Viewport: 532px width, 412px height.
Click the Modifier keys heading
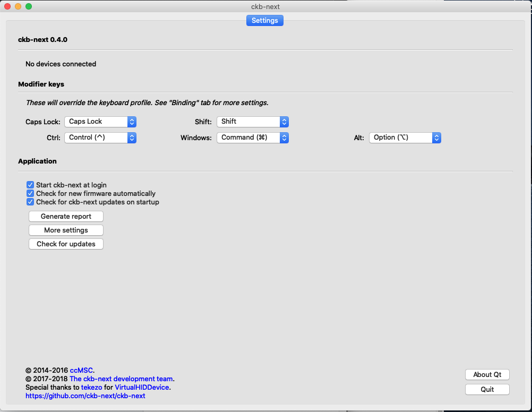[x=41, y=84]
